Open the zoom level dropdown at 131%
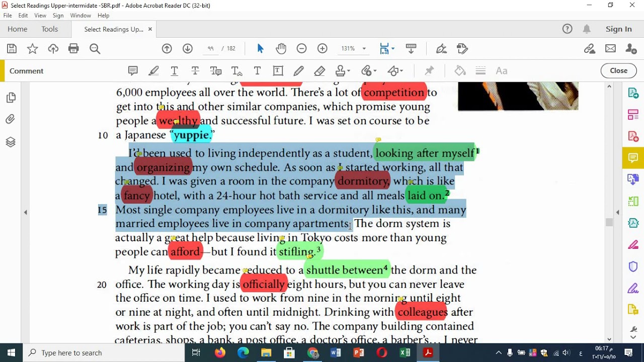The image size is (644, 362). 364,49
